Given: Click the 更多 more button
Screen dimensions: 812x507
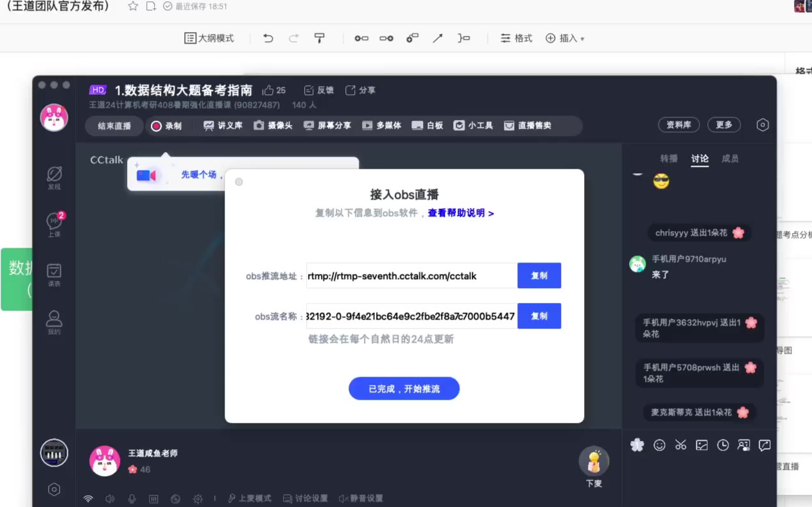Looking at the screenshot, I should (x=724, y=125).
